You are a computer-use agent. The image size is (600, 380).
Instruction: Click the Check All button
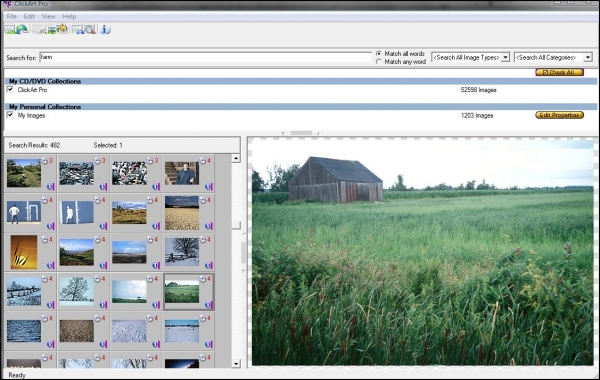tap(559, 72)
